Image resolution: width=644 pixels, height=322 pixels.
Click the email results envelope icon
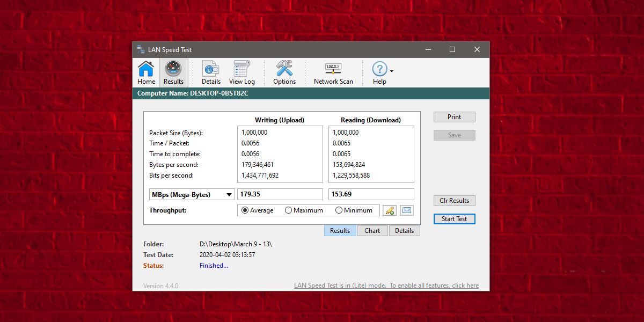click(407, 210)
